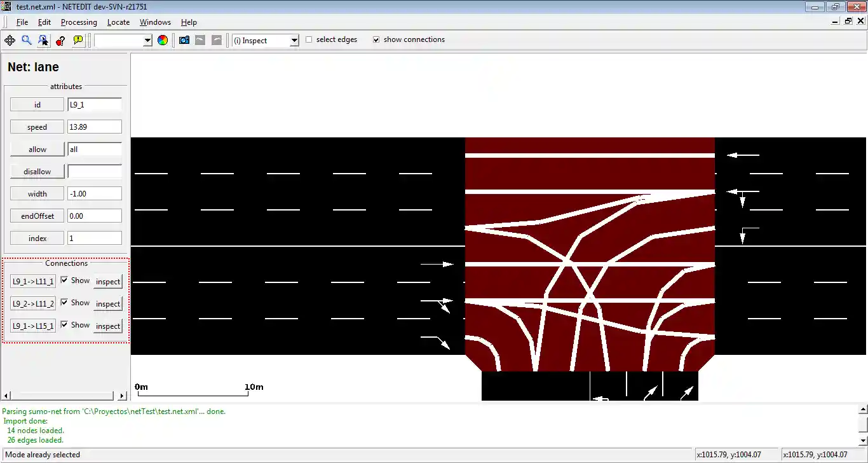Restore the inner document window
The width and height of the screenshot is (868, 463).
[848, 22]
